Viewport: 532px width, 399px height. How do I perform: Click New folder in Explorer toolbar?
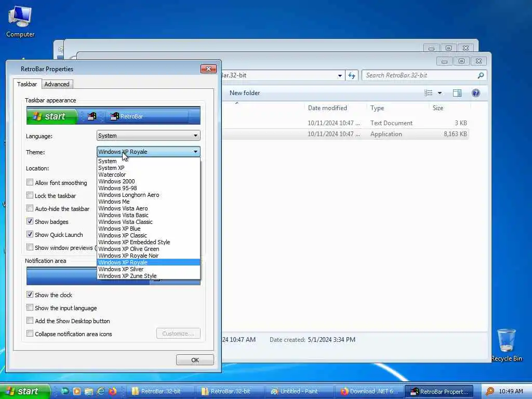[245, 92]
